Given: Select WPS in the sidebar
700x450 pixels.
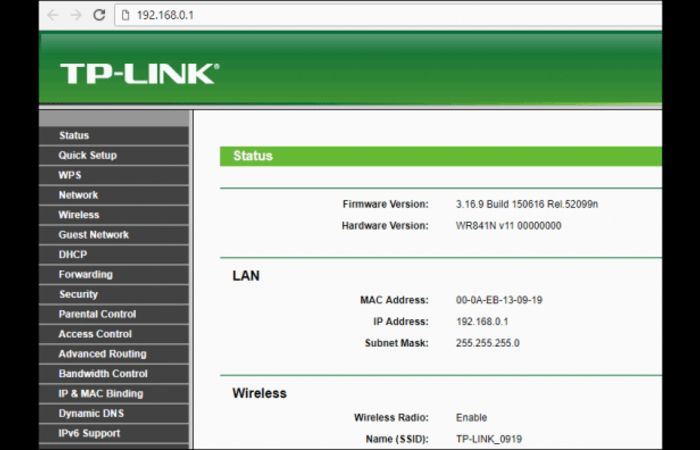Looking at the screenshot, I should pyautogui.click(x=114, y=175).
